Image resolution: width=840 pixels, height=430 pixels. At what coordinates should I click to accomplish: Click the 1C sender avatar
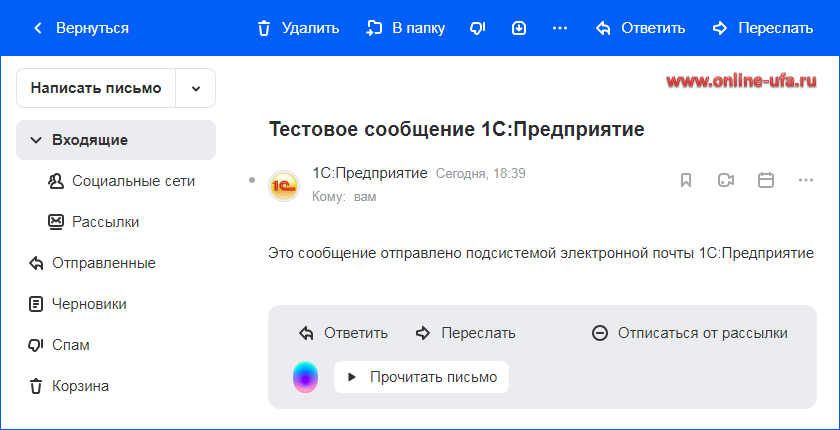pos(284,186)
